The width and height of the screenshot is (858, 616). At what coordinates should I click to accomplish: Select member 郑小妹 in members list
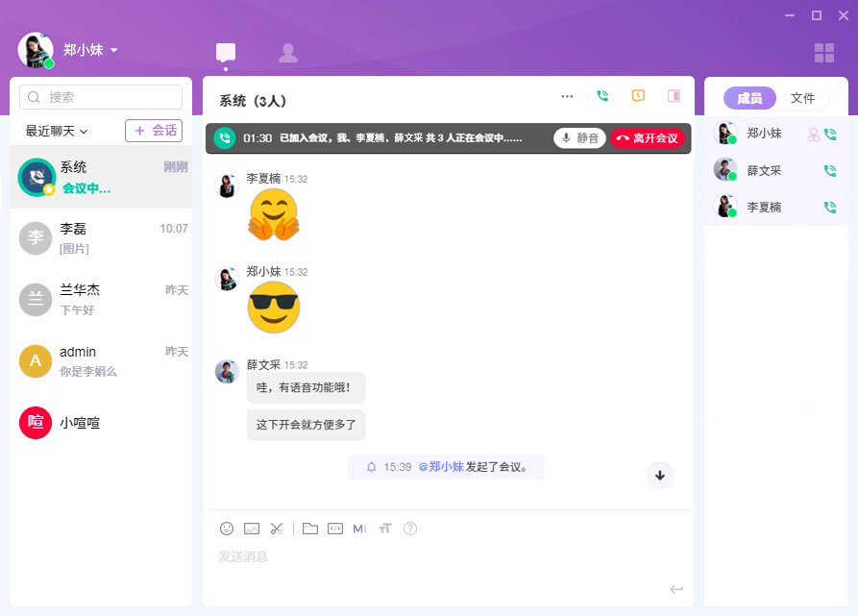[x=776, y=134]
